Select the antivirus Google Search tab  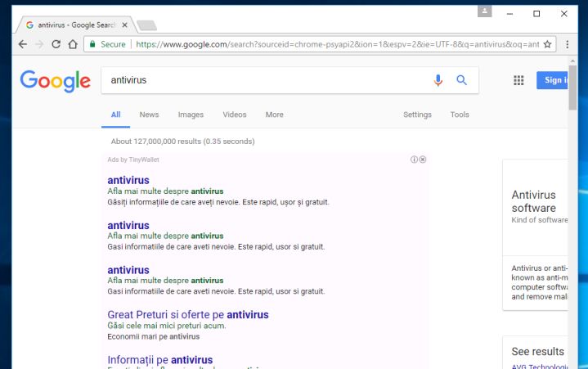[x=75, y=25]
